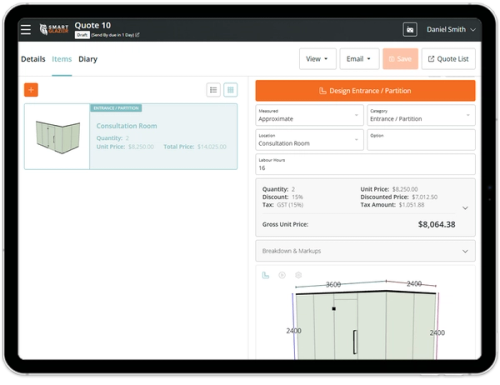Select the Consultation Room item card title
500x385 pixels.
pyautogui.click(x=127, y=126)
